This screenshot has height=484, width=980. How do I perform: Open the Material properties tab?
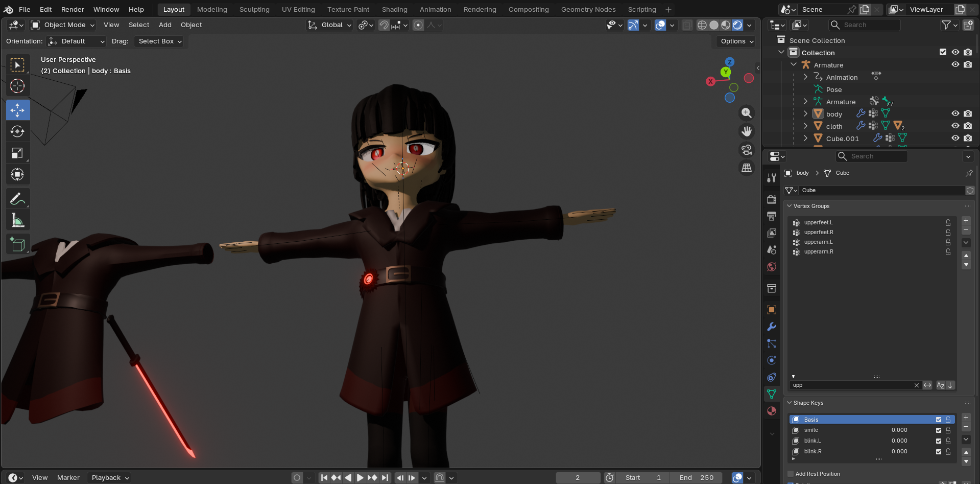point(772,411)
